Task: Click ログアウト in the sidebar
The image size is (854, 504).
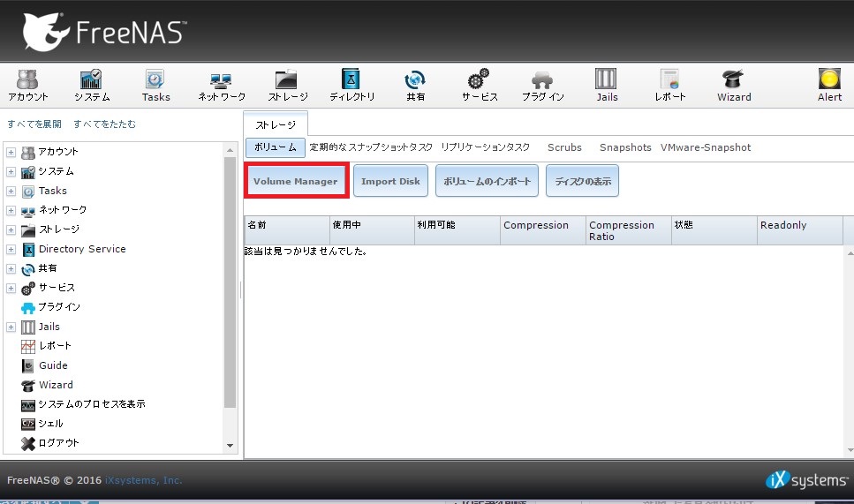Action: pyautogui.click(x=58, y=442)
